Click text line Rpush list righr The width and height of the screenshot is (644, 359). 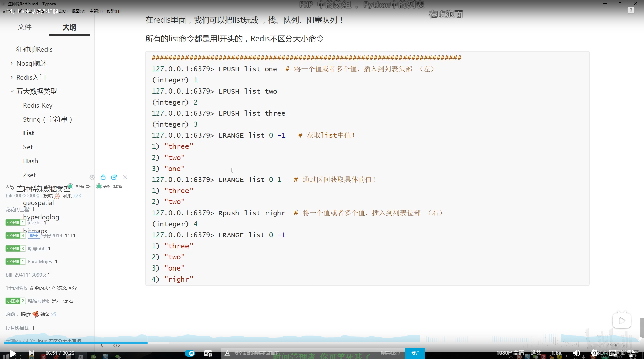coord(252,213)
